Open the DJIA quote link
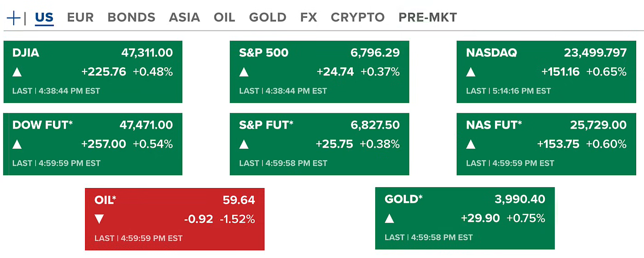The height and width of the screenshot is (258, 644). [26, 53]
